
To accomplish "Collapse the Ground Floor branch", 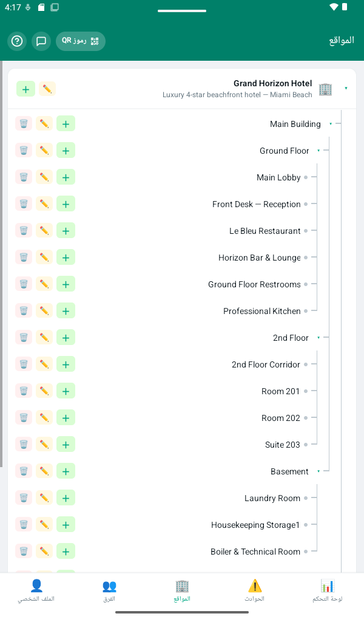I will click(318, 151).
